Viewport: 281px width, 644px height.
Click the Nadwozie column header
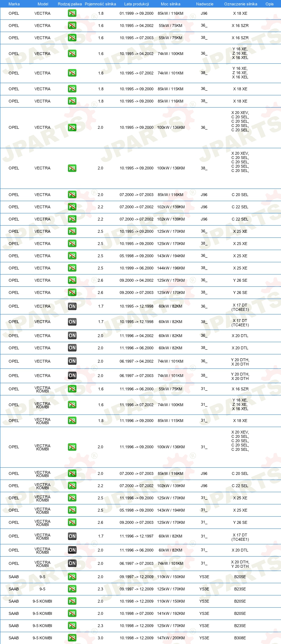205,4
